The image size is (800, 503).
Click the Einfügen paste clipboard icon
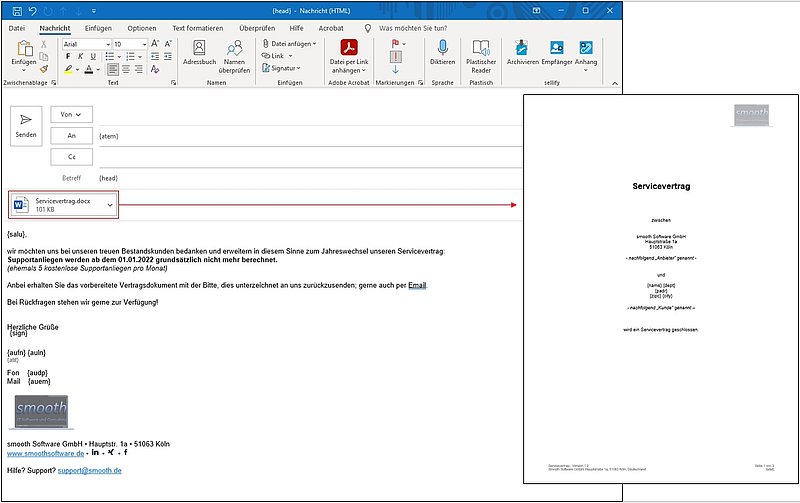tap(24, 48)
